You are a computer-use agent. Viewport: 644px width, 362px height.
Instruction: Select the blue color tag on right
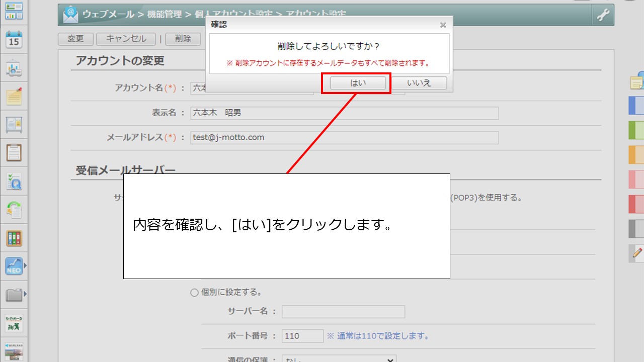pos(636,106)
